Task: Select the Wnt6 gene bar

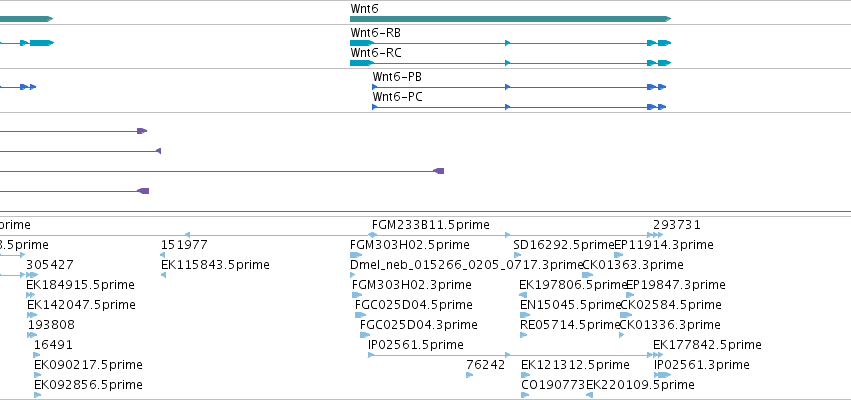Action: point(511,19)
